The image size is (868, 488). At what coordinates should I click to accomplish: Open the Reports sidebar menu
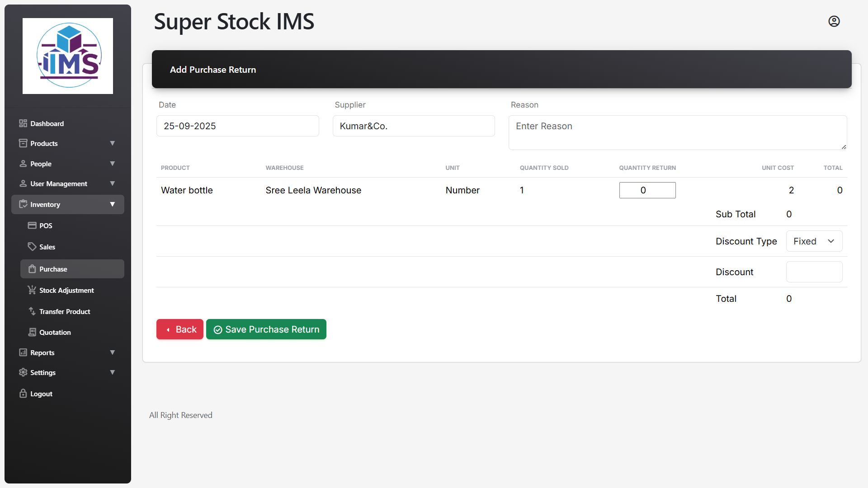tap(42, 352)
